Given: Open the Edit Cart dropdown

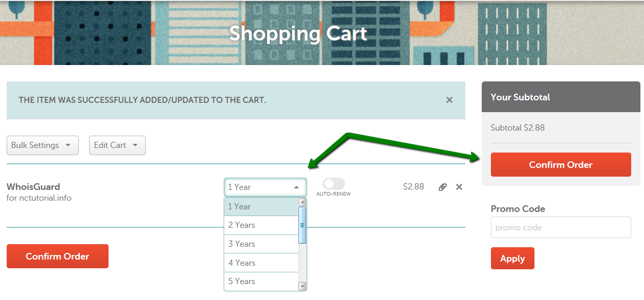Looking at the screenshot, I should 117,145.
